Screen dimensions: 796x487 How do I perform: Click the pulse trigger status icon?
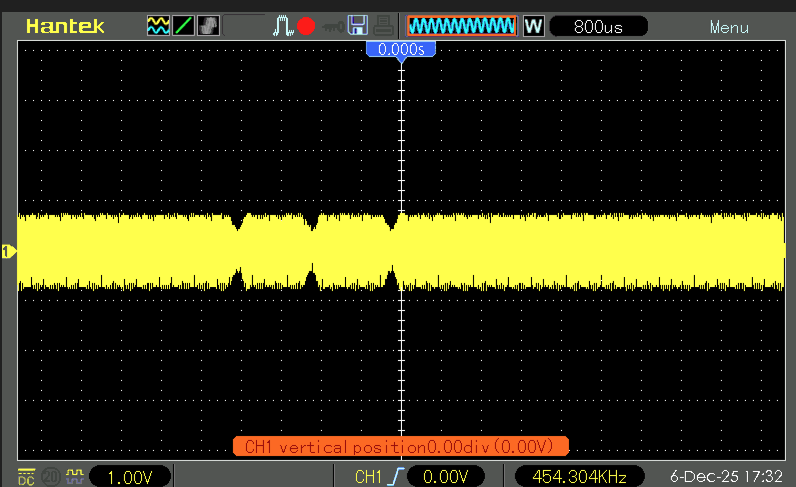pyautogui.click(x=283, y=26)
